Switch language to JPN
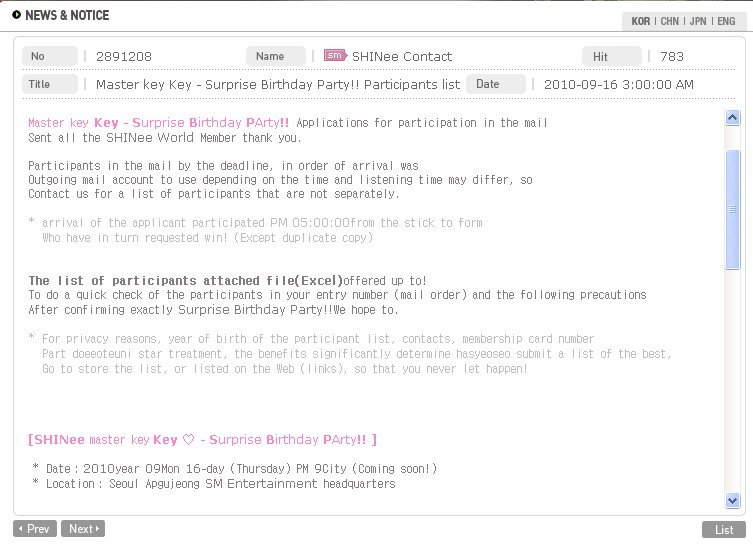Viewport: 753px width, 560px height. tap(698, 21)
